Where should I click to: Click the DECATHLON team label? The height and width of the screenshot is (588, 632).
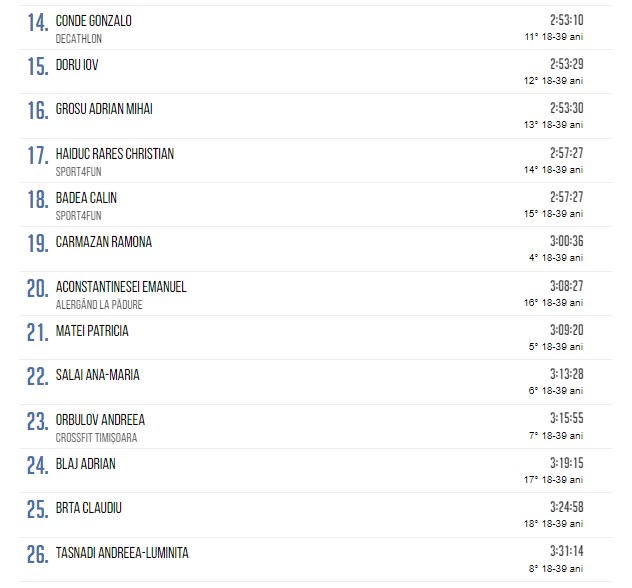point(79,39)
